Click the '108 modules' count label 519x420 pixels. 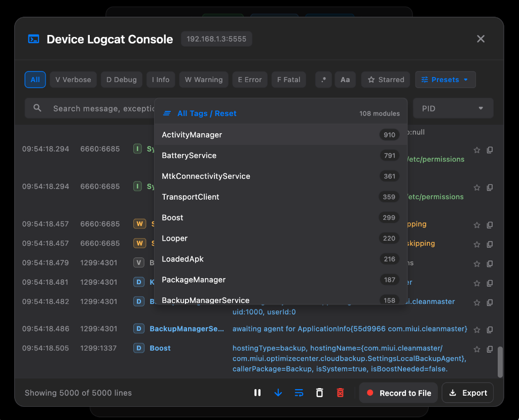[x=379, y=113]
